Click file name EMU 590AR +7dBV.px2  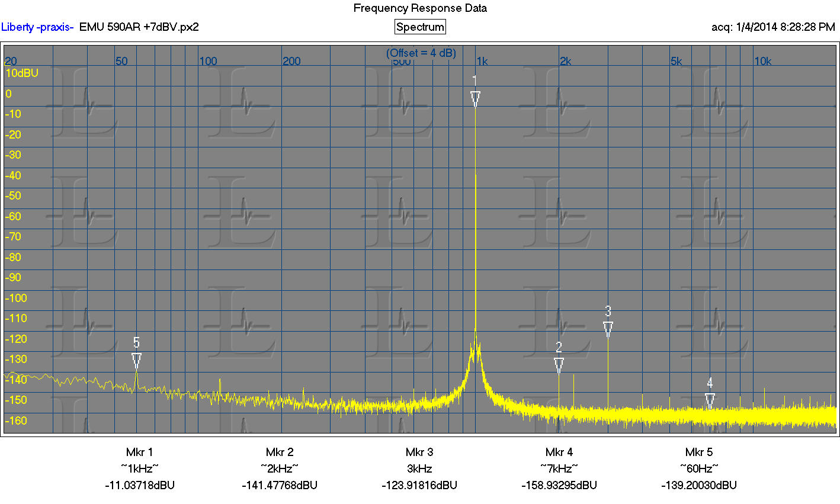(x=139, y=27)
